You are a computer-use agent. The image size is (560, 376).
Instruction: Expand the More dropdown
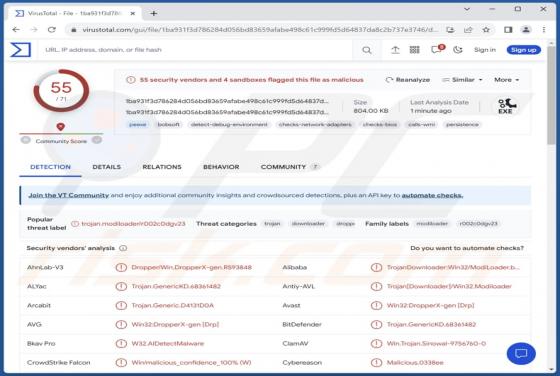coord(506,80)
